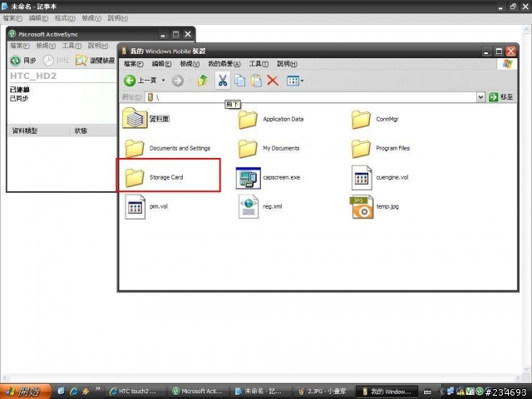Go up one folder level
The width and height of the screenshot is (532, 399).
click(x=203, y=81)
